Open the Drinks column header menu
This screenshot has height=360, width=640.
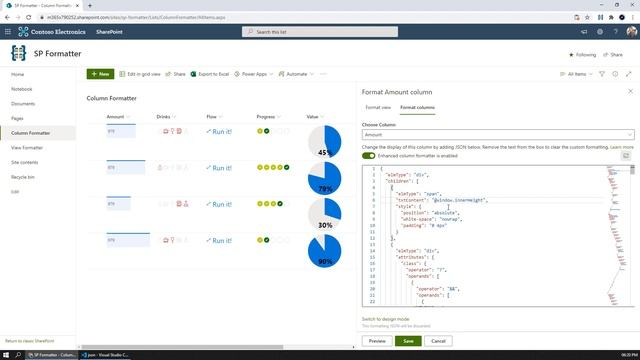[x=166, y=117]
